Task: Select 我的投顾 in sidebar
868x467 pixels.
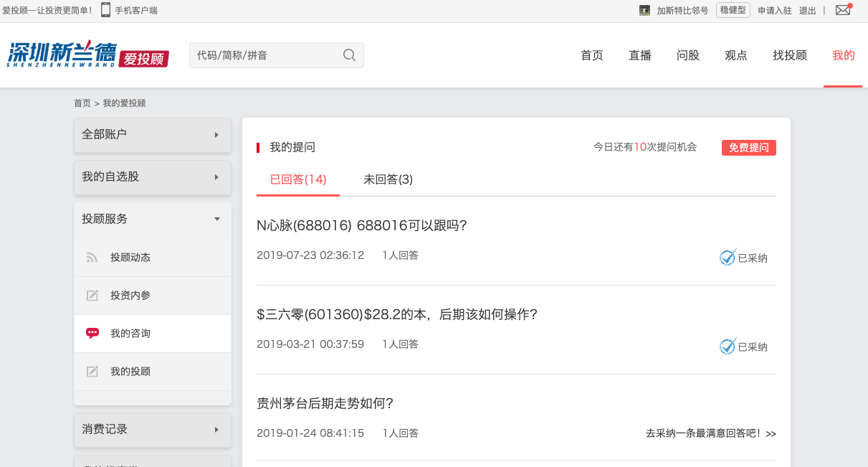Action: (x=153, y=372)
